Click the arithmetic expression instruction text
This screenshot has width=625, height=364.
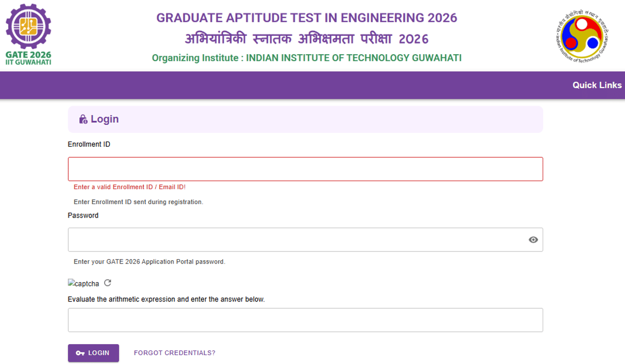[x=166, y=299]
